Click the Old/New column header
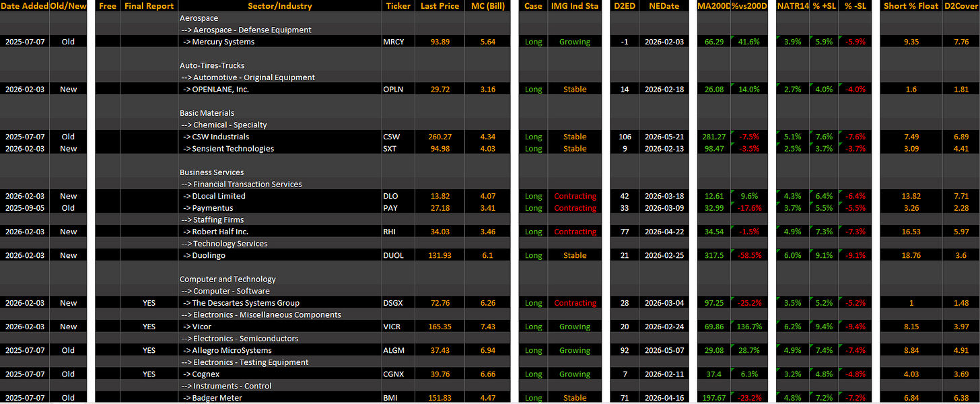 click(x=69, y=6)
